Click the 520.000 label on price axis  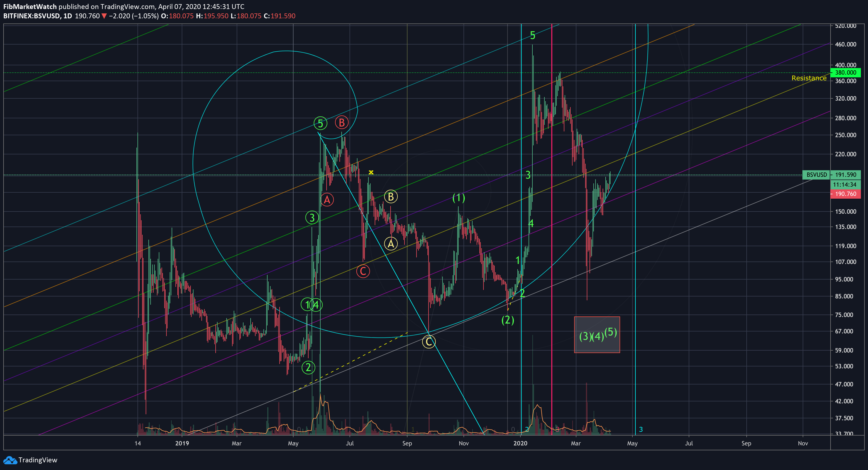[x=845, y=26]
